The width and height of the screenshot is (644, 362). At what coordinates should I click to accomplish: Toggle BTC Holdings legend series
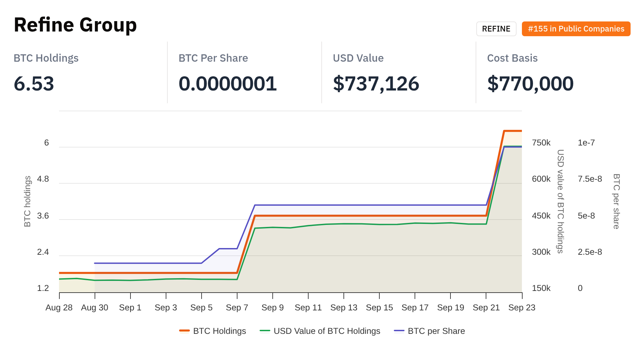[219, 331]
